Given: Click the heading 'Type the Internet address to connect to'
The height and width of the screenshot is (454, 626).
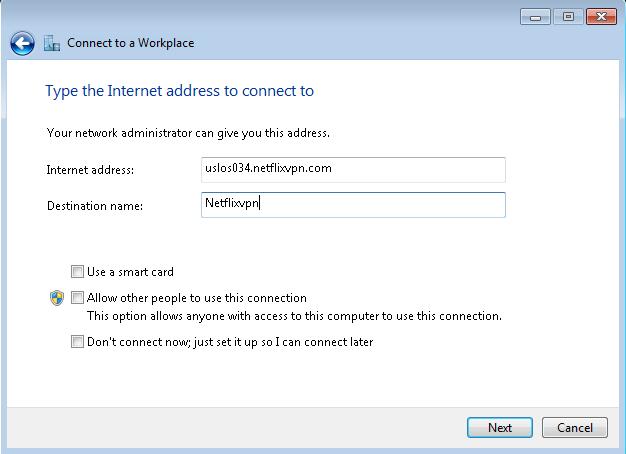Looking at the screenshot, I should coord(179,91).
